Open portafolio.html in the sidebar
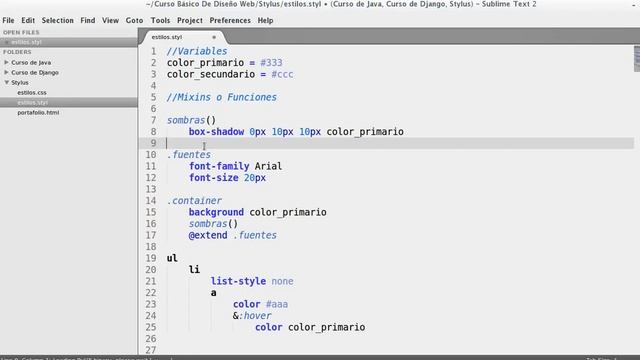This screenshot has width=640, height=360. [38, 112]
